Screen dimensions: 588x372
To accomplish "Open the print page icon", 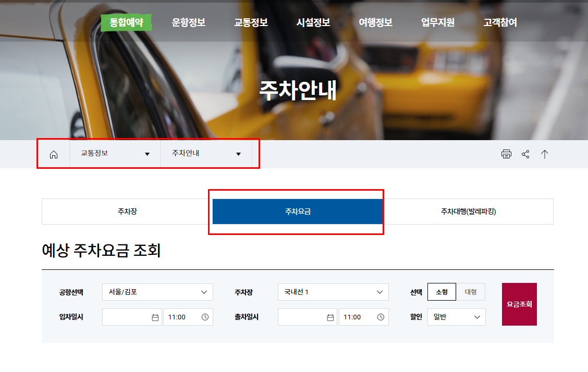I will click(x=506, y=154).
